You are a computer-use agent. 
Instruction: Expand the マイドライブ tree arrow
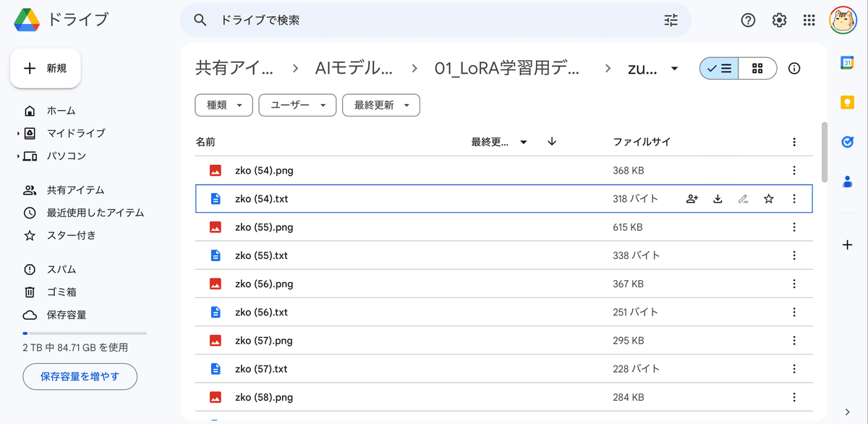pyautogui.click(x=18, y=134)
